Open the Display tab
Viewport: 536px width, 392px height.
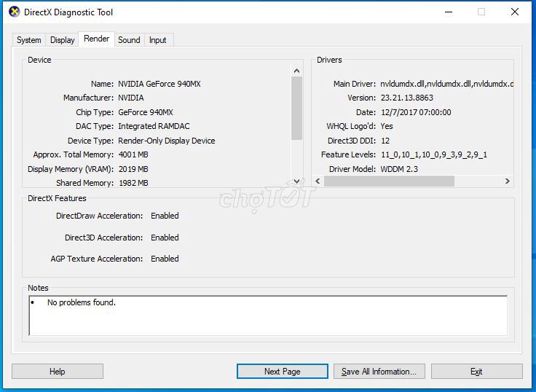[x=62, y=40]
